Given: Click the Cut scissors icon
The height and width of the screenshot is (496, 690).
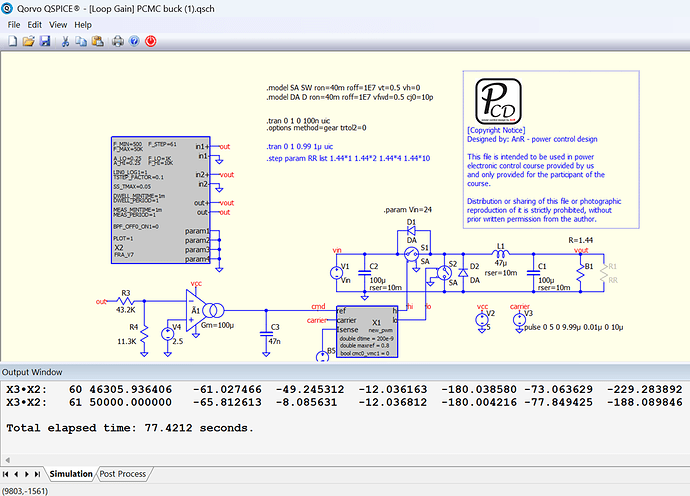Looking at the screenshot, I should [64, 41].
